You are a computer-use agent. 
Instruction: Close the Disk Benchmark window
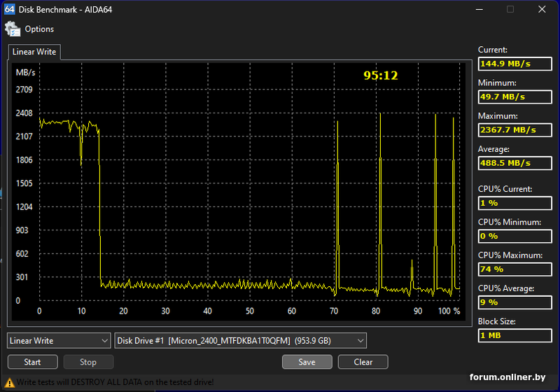click(x=542, y=9)
